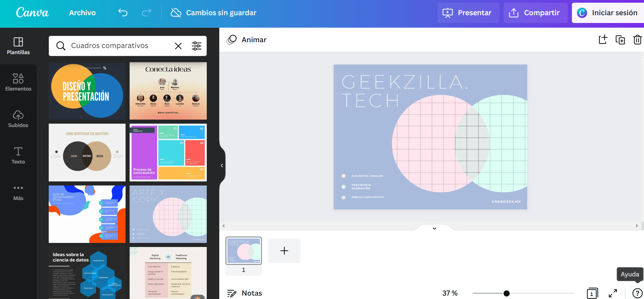This screenshot has width=644, height=299.
Task: Open the Ayuda help icon
Action: tap(637, 293)
